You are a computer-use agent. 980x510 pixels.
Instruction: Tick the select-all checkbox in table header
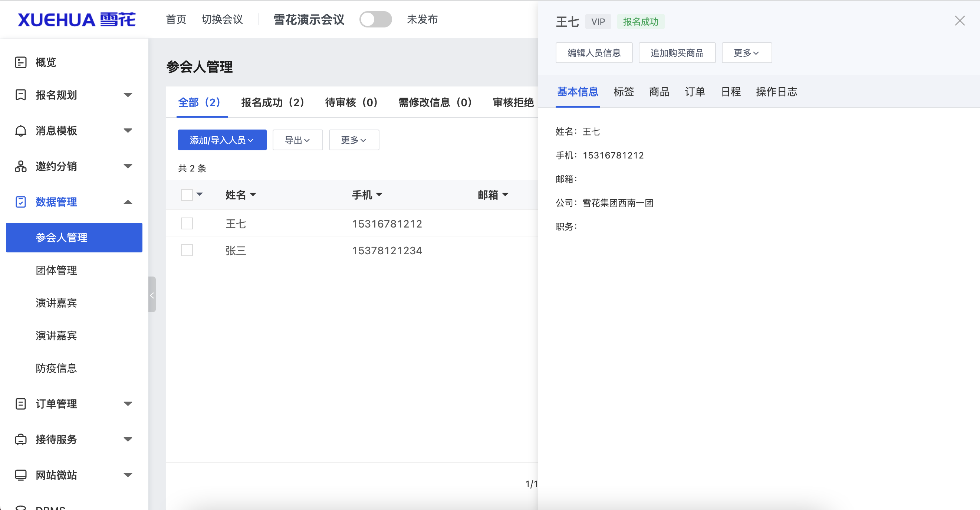point(187,194)
